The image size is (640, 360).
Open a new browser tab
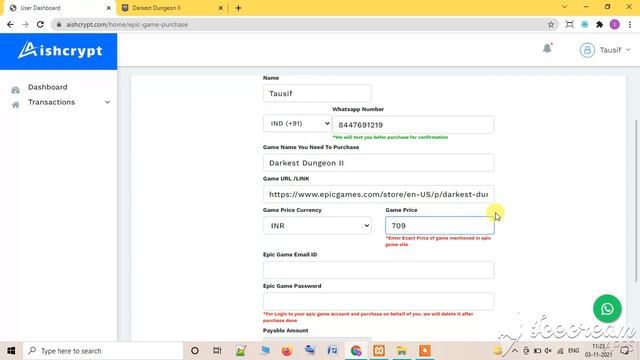tap(238, 8)
